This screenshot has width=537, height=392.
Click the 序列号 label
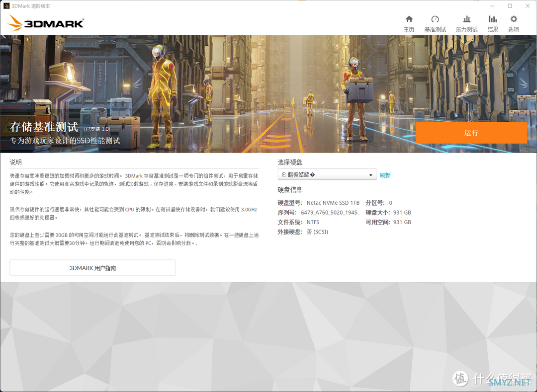[287, 213]
